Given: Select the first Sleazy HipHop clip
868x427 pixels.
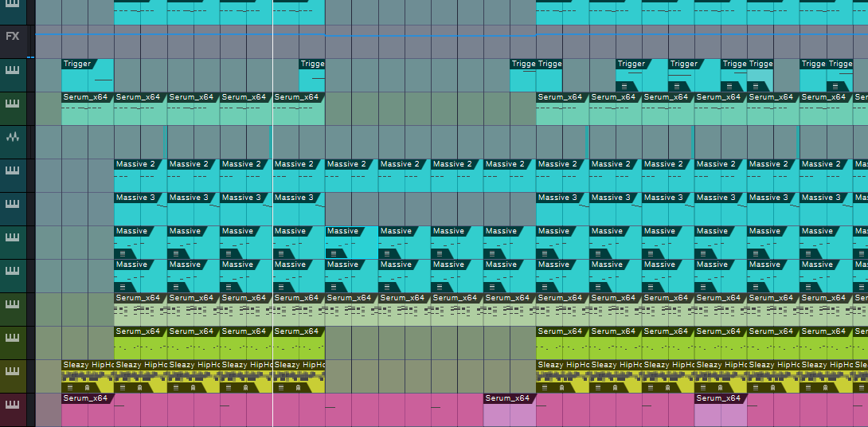Looking at the screenshot, I should [x=88, y=377].
